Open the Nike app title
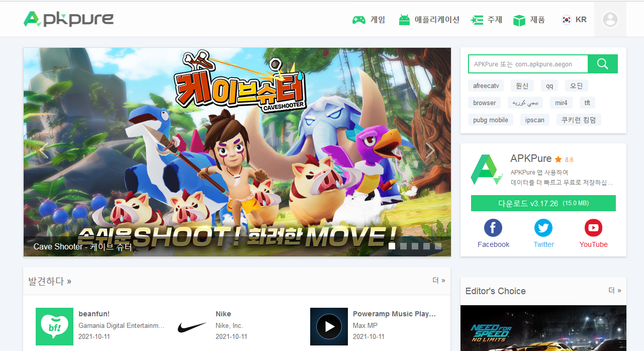Viewport: 644px width, 351px height. pos(223,314)
